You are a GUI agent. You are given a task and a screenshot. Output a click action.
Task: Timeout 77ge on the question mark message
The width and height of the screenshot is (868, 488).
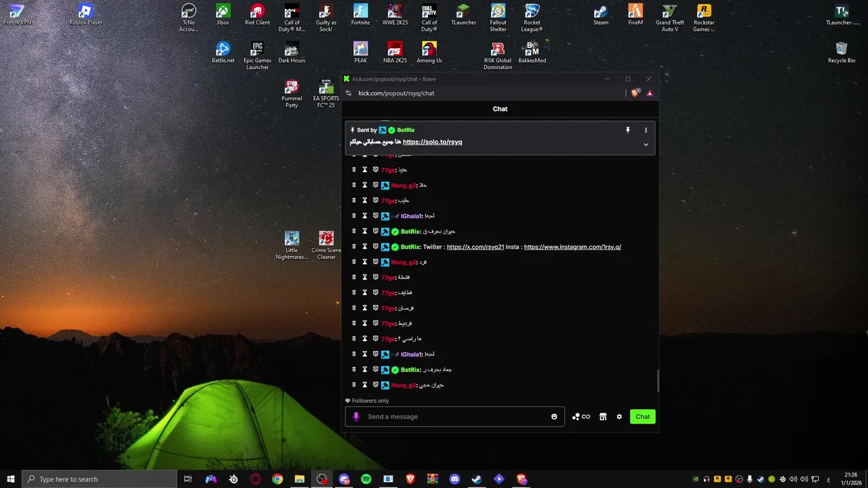(x=365, y=339)
